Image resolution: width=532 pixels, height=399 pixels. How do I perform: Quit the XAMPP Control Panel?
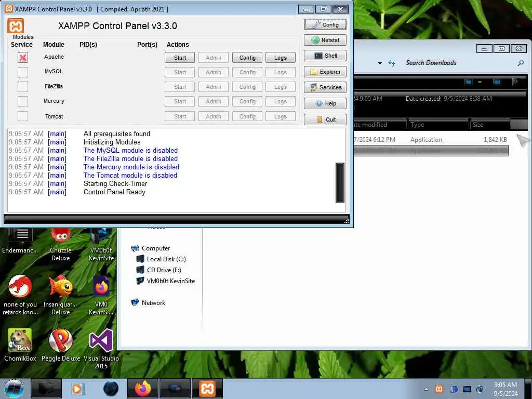(325, 119)
